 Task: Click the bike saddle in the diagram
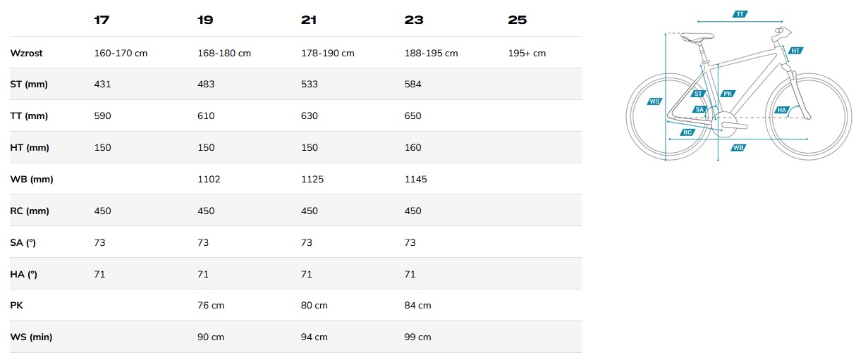tap(698, 35)
